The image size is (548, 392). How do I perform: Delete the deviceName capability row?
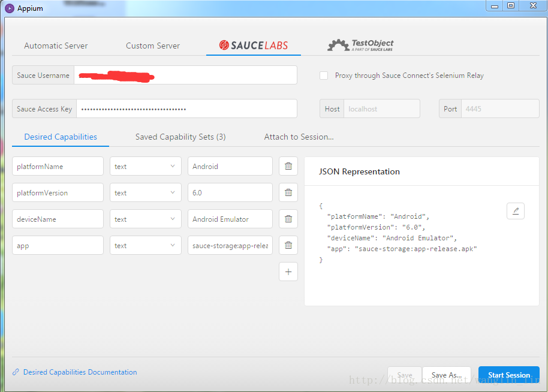click(288, 219)
